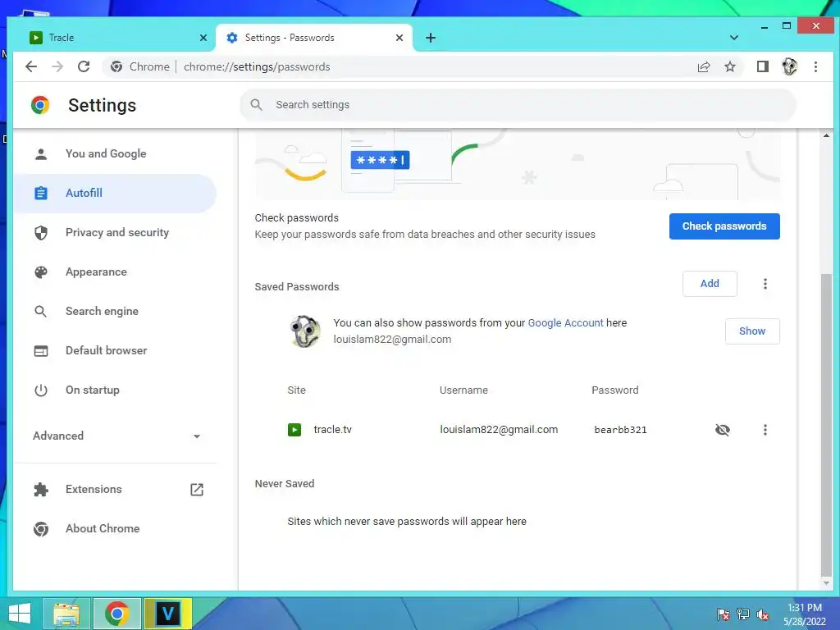Click the password bearbb321 text
This screenshot has height=630, width=840.
pos(620,430)
